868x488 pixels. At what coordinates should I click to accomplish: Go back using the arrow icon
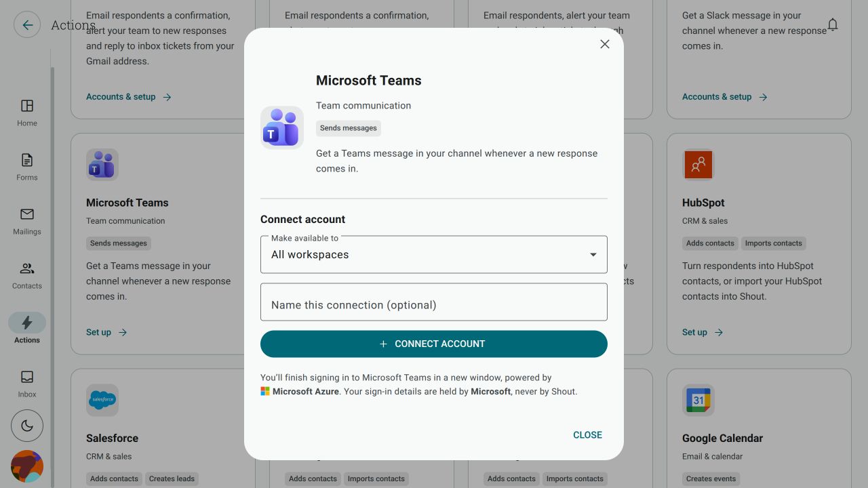pos(27,25)
